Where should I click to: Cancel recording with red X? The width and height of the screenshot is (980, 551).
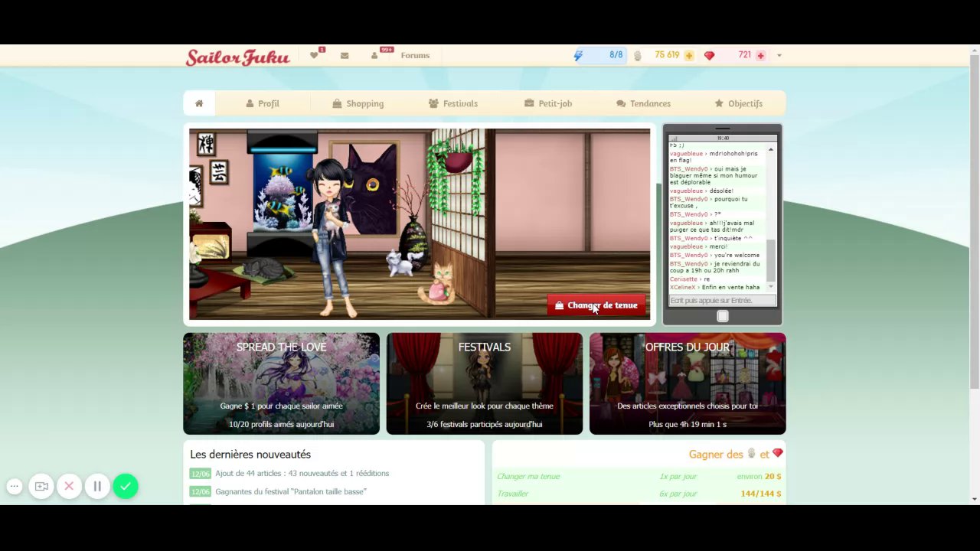(69, 486)
